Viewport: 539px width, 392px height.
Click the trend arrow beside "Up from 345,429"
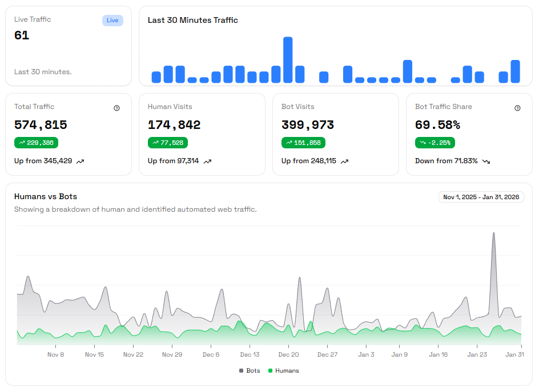81,161
